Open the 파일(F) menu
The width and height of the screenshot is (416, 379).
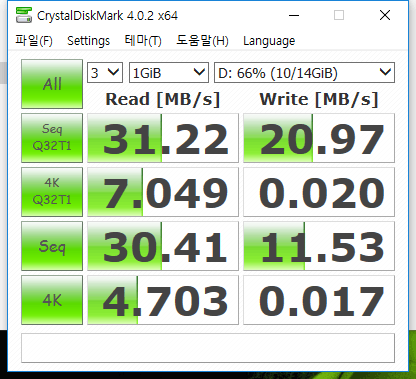(34, 41)
